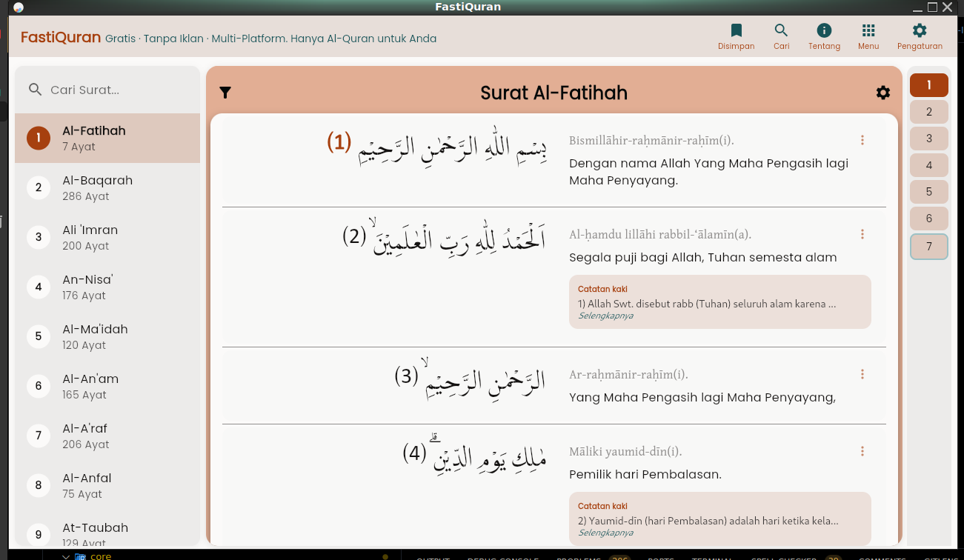The height and width of the screenshot is (560, 964).
Task: Expand Selengkapnya under verse 2 footnote
Action: pos(605,315)
